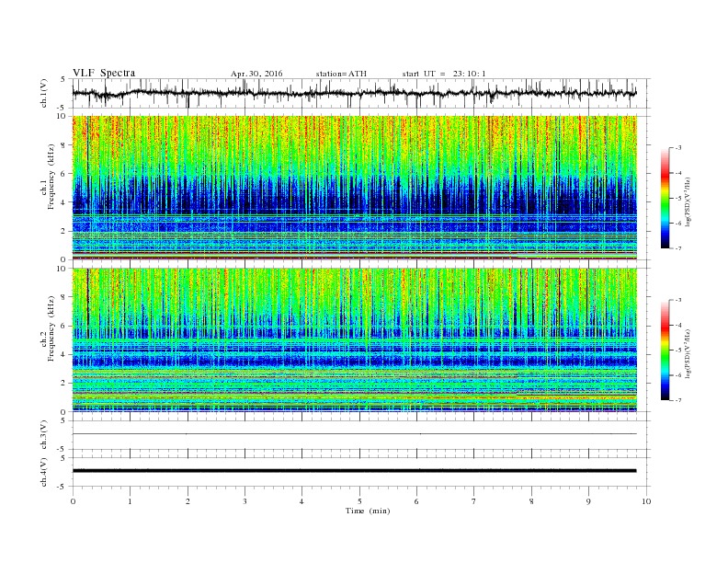
Task: Click the time axis tick label "0"
Action: [x=73, y=501]
